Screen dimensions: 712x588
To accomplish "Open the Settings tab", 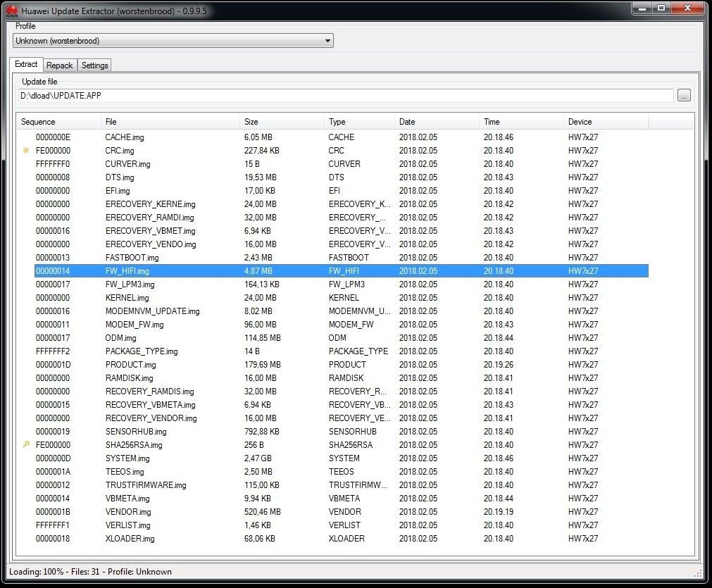I will point(94,65).
